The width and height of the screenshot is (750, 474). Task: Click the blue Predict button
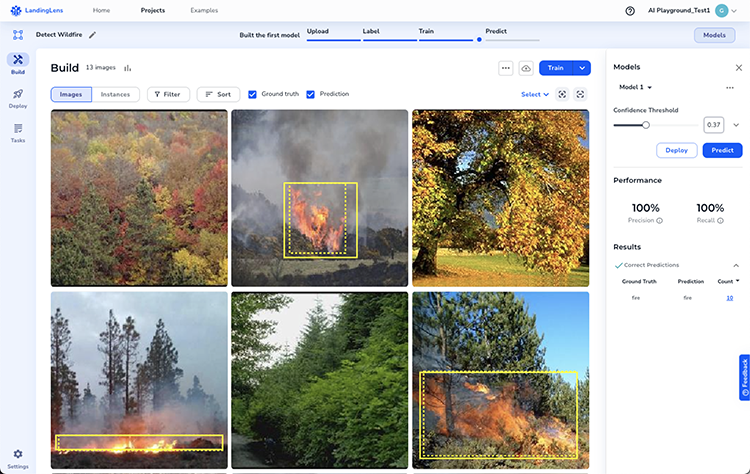[722, 150]
